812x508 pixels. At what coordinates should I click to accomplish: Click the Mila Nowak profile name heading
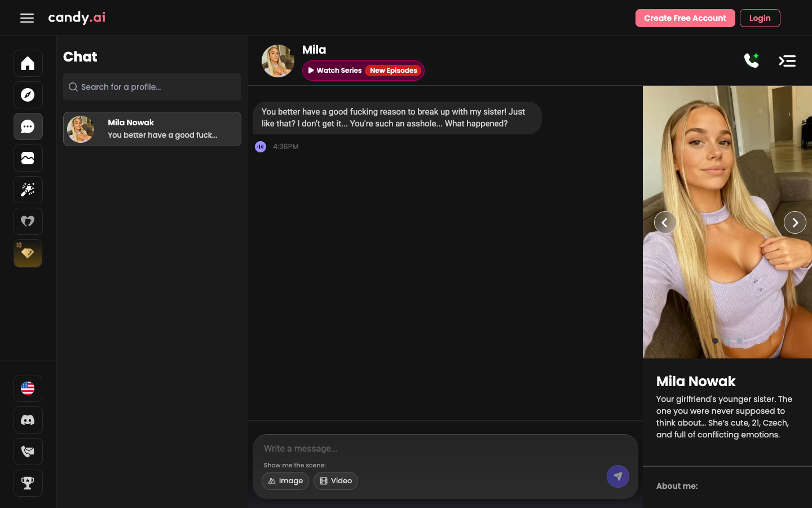[696, 382]
